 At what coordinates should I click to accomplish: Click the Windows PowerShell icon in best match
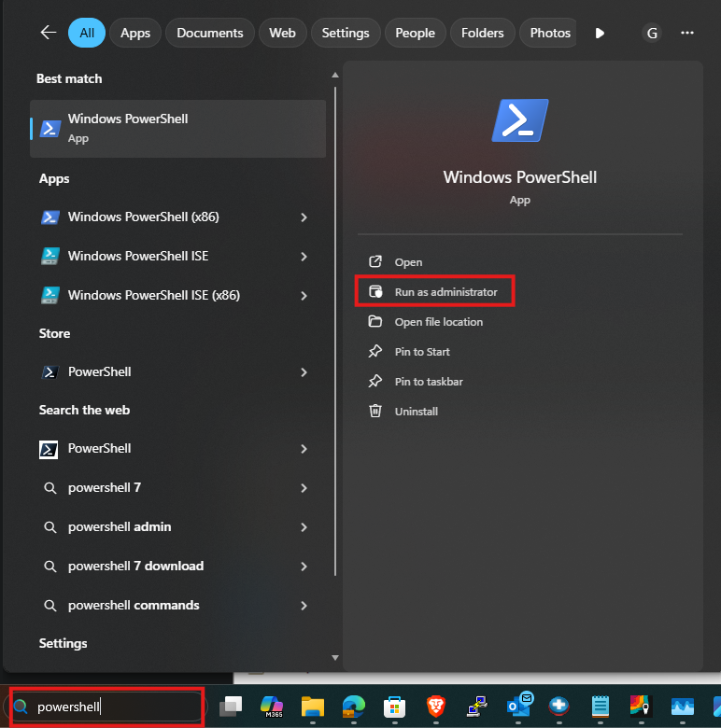(50, 129)
